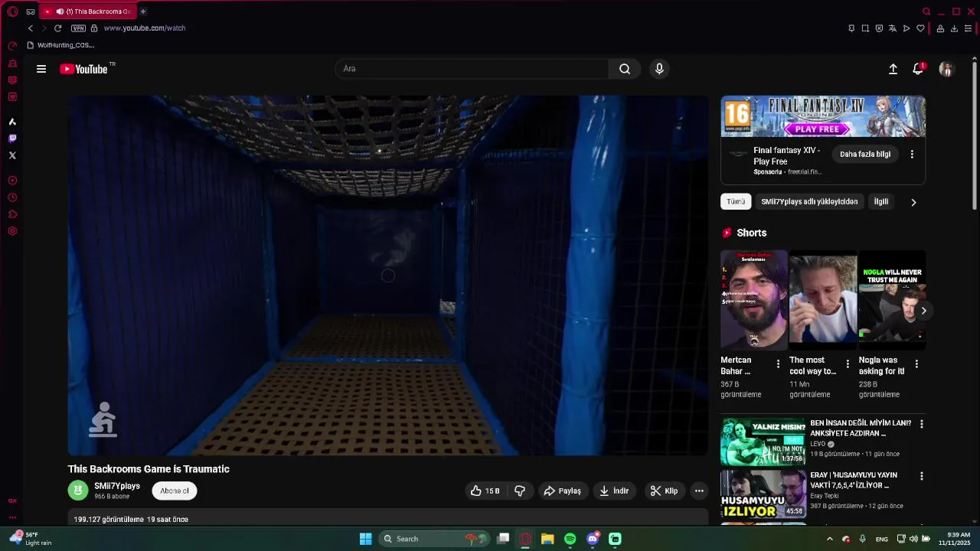Subscribe with the 'Abone ol' button
Image resolution: width=980 pixels, height=551 pixels.
[175, 491]
